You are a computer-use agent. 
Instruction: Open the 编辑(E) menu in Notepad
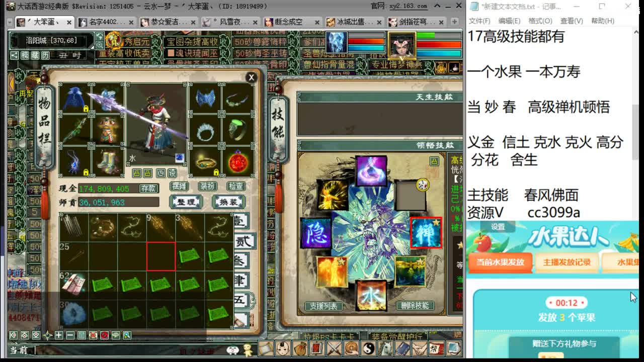pos(510,21)
